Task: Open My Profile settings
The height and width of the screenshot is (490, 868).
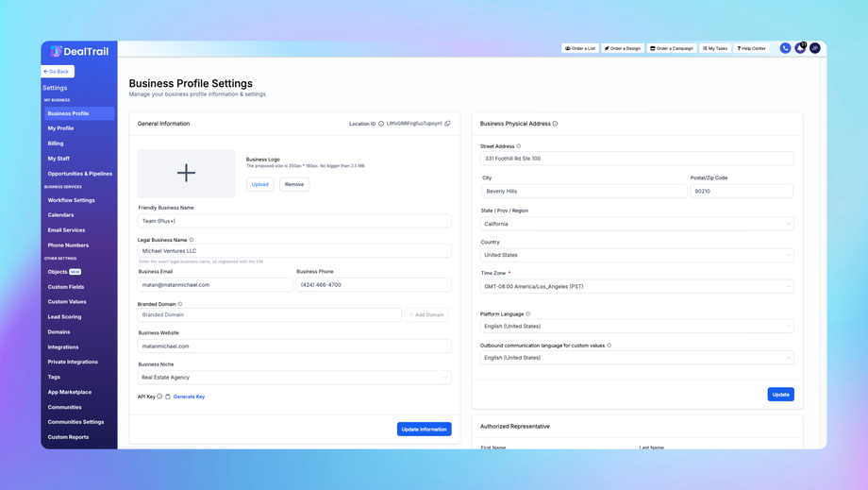Action: 61,128
